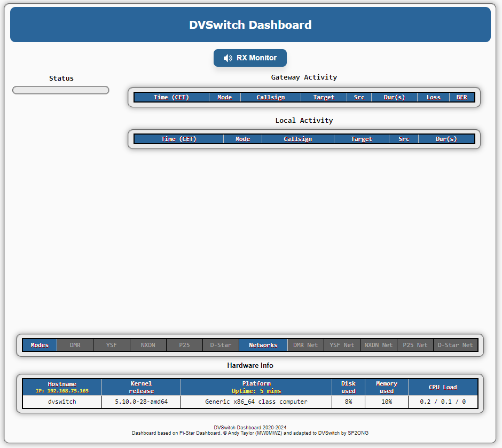Select the P25 Net network cell
Screen dimensions: 502x448
pos(415,345)
